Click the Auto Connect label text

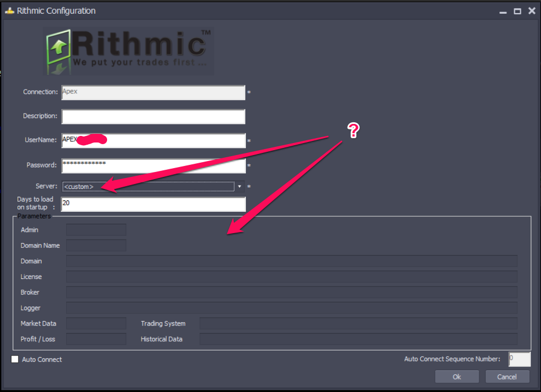click(42, 360)
